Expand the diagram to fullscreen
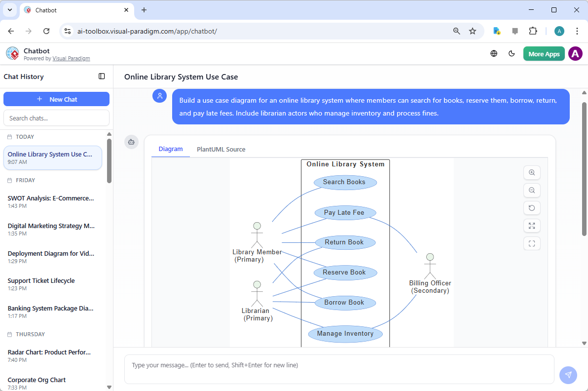 (x=532, y=226)
